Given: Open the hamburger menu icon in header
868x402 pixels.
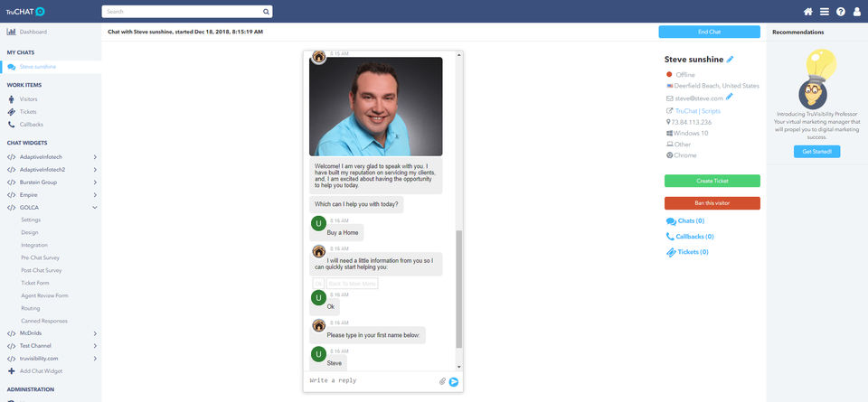Looking at the screenshot, I should (x=825, y=11).
